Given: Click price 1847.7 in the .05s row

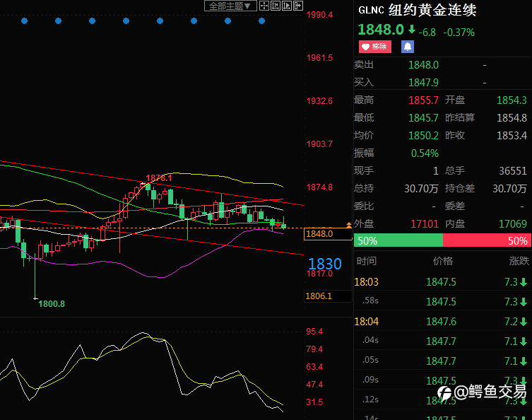Looking at the screenshot, I should click(441, 361).
